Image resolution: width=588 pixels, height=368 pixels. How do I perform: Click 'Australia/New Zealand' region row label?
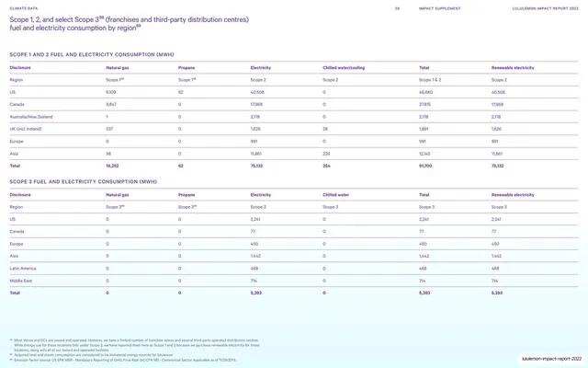(31, 117)
